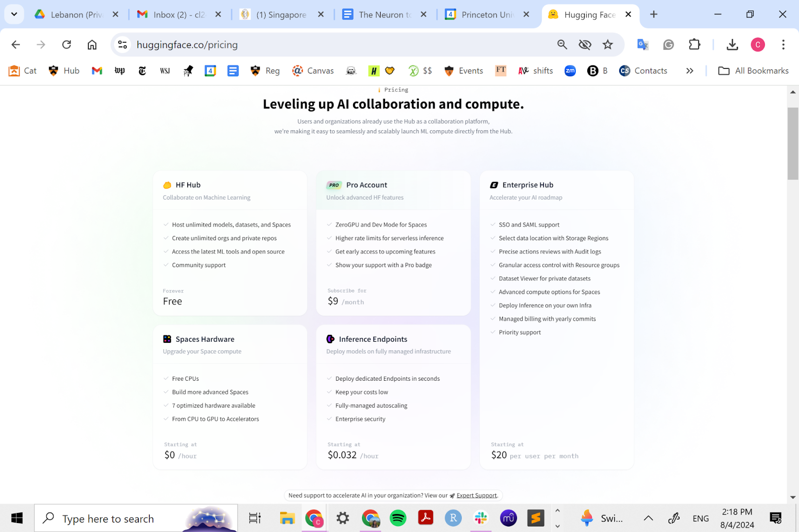This screenshot has width=799, height=532.
Task: Open the Extensions puzzle-piece menu
Action: (695, 45)
